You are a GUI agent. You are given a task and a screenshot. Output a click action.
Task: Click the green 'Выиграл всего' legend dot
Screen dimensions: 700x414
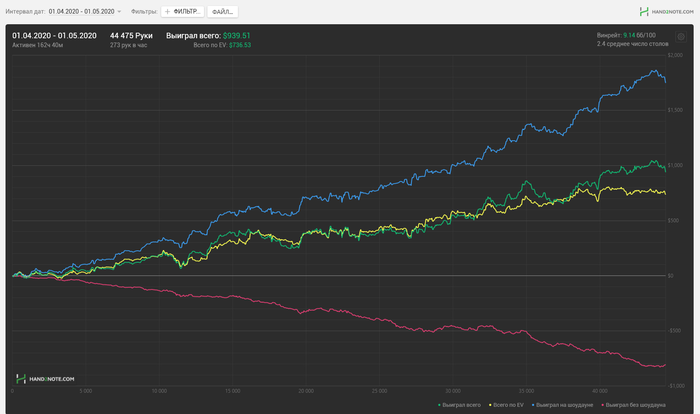coord(439,405)
